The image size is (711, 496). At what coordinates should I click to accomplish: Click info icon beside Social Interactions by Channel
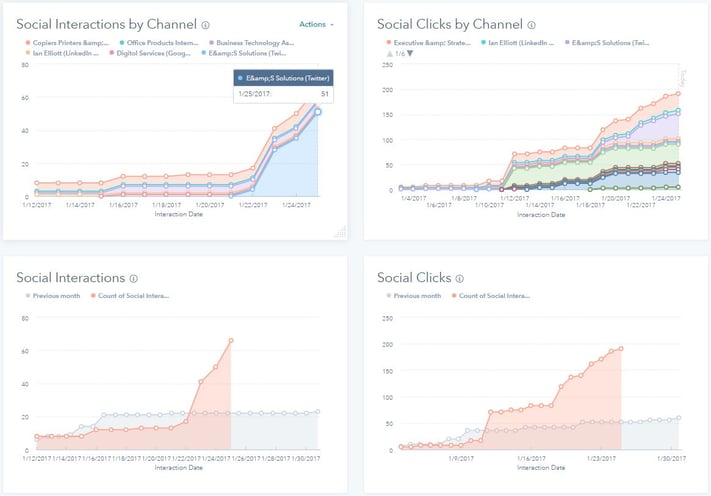coord(206,25)
